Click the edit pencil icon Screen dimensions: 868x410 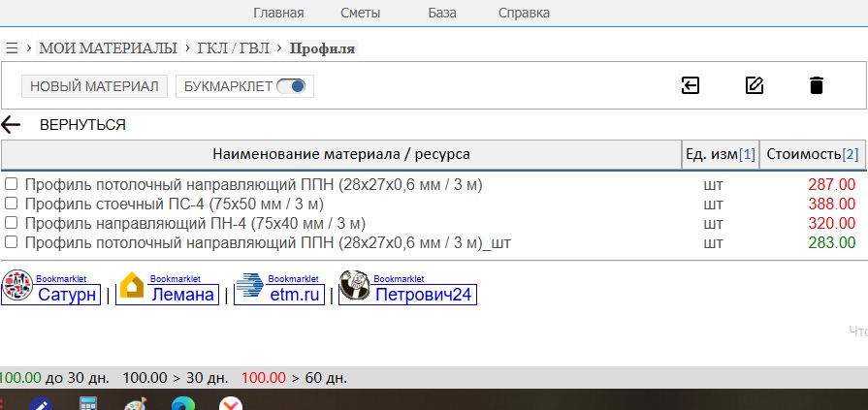pyautogui.click(x=754, y=85)
